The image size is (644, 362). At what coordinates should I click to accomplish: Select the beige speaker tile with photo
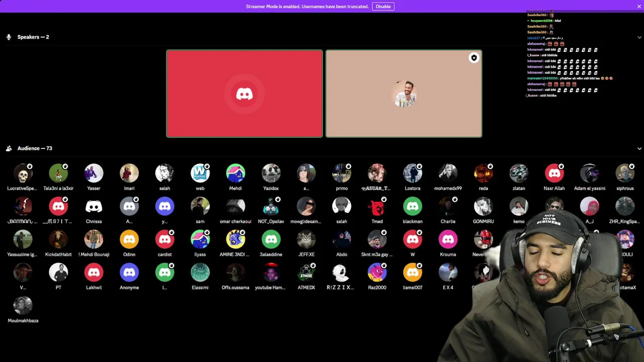[x=404, y=94]
